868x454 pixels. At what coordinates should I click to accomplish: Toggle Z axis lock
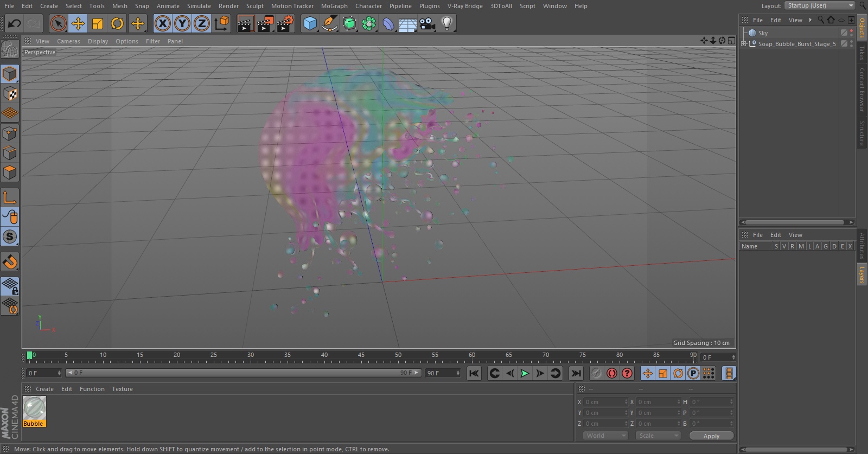[x=202, y=23]
